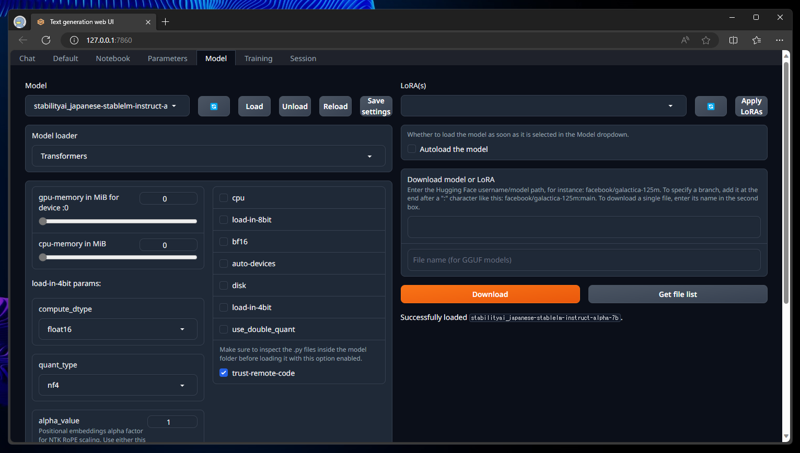Screen dimensions: 800x453
Task: Close the Text generation web UI tab
Action: coord(148,22)
